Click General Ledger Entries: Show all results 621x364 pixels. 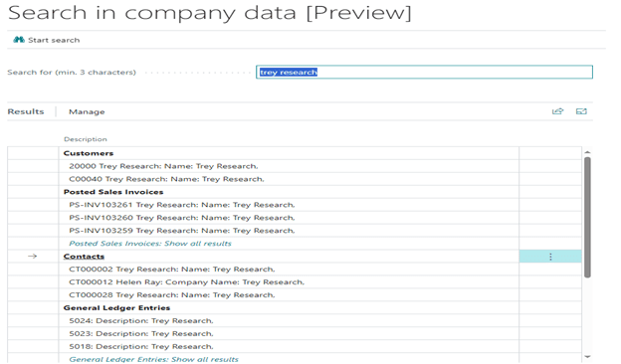(153, 359)
